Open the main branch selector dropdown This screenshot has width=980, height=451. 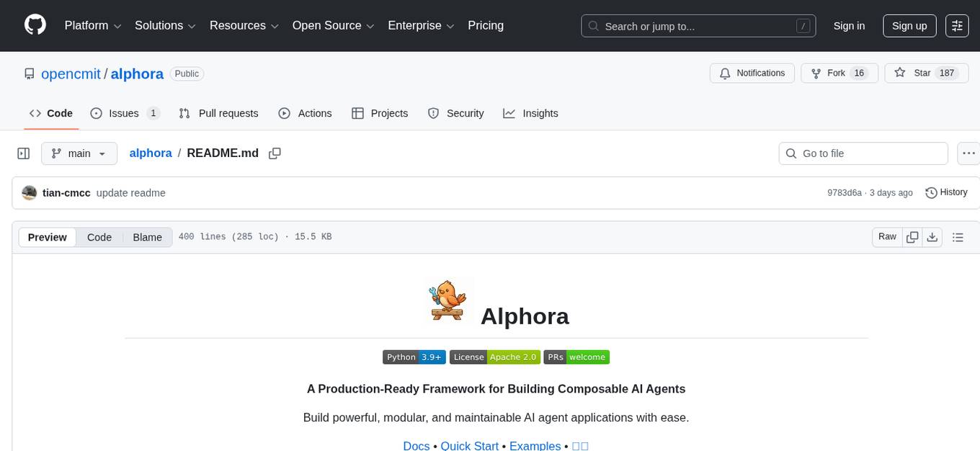(79, 153)
